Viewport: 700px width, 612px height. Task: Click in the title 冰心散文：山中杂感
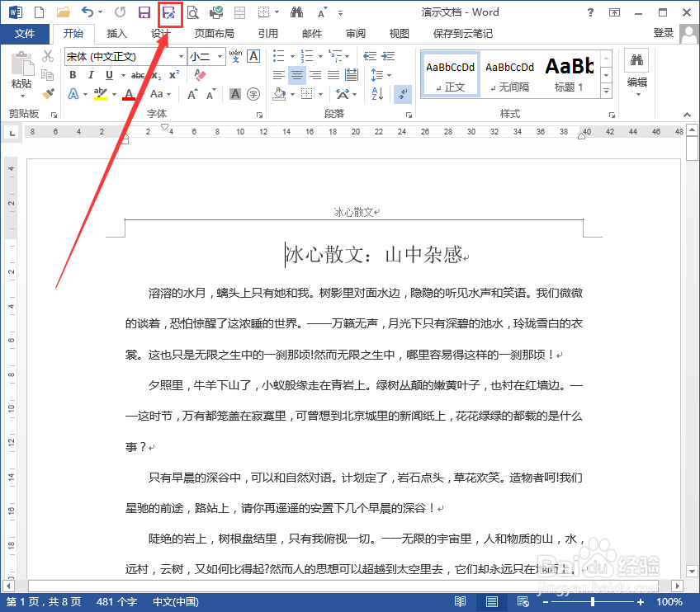tap(373, 255)
